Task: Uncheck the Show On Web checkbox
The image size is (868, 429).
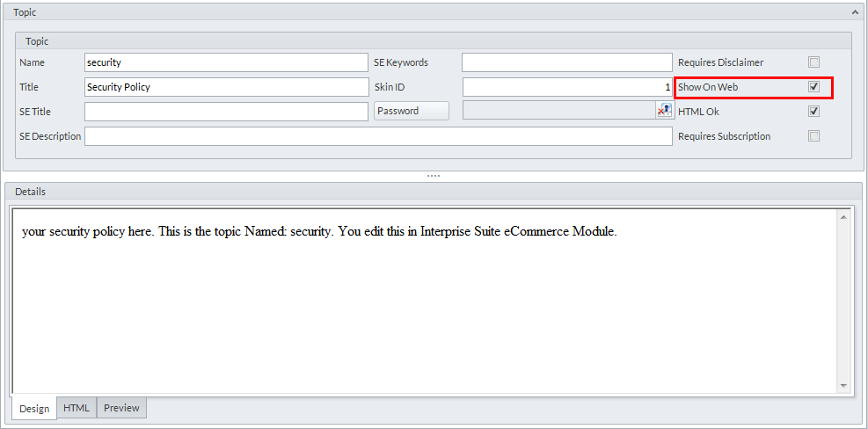Action: pyautogui.click(x=813, y=87)
